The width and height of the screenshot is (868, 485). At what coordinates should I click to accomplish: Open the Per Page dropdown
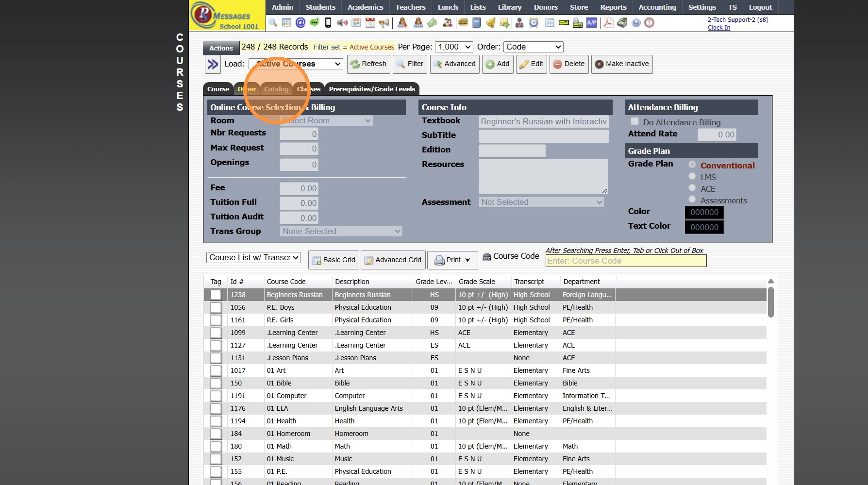click(454, 47)
